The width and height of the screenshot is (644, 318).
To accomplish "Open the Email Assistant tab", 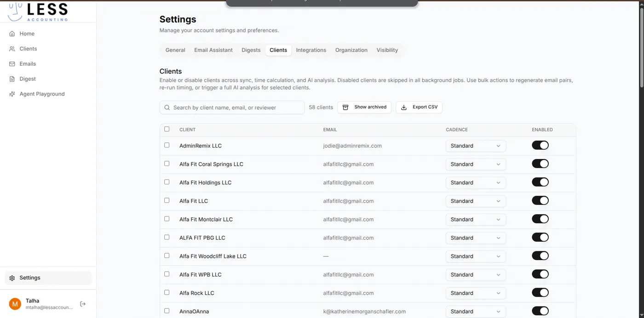I will [x=213, y=50].
